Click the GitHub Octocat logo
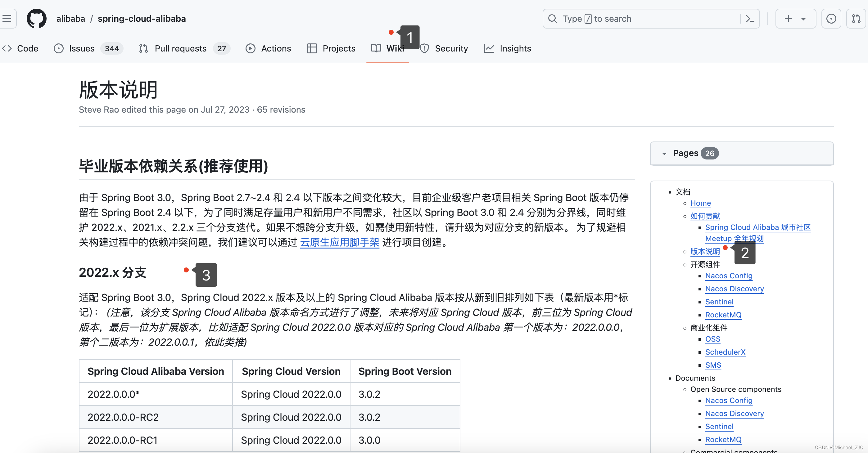868x453 pixels. [x=36, y=19]
